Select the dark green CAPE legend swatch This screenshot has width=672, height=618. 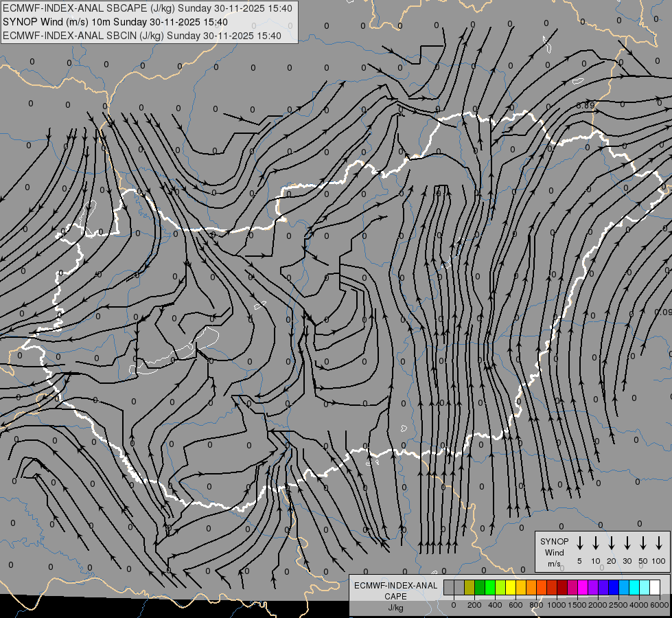click(480, 587)
